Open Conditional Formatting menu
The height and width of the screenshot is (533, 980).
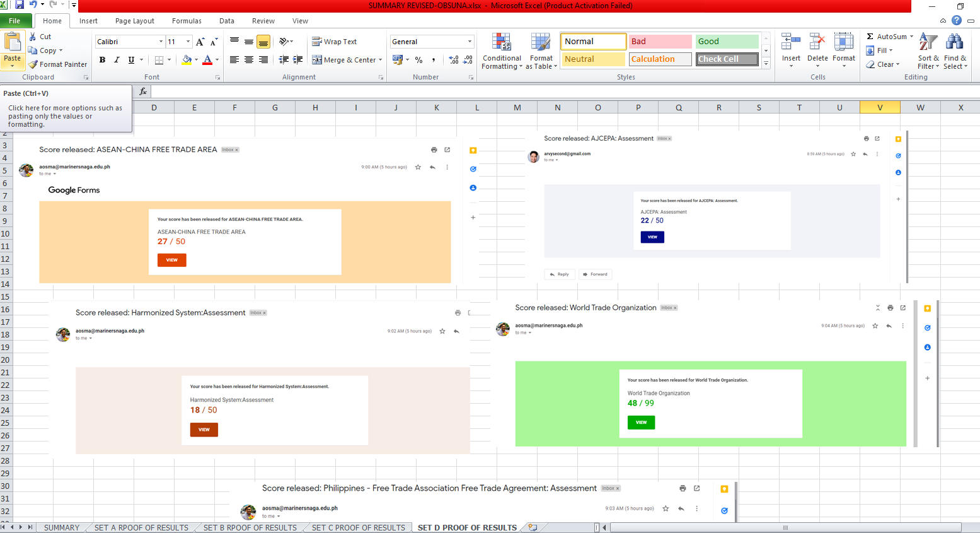(x=502, y=51)
